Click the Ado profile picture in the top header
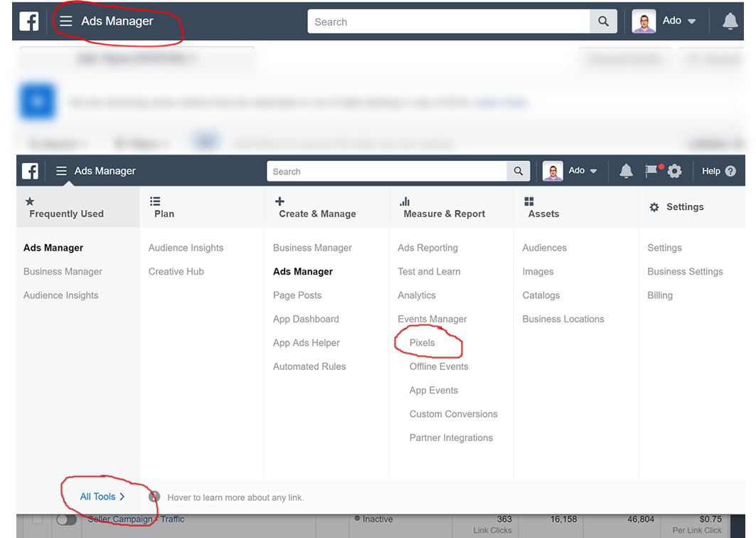 [x=644, y=21]
